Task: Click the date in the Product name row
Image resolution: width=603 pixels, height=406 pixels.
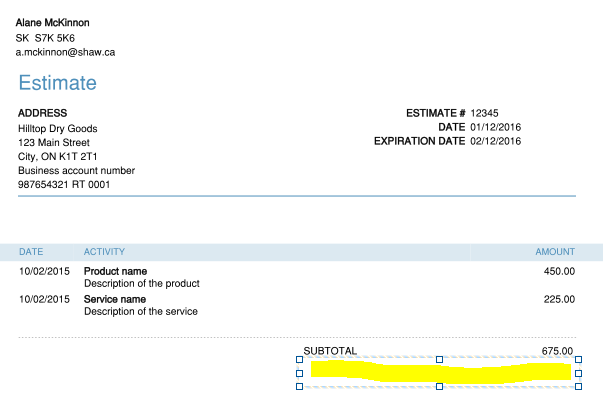Action: [45, 271]
